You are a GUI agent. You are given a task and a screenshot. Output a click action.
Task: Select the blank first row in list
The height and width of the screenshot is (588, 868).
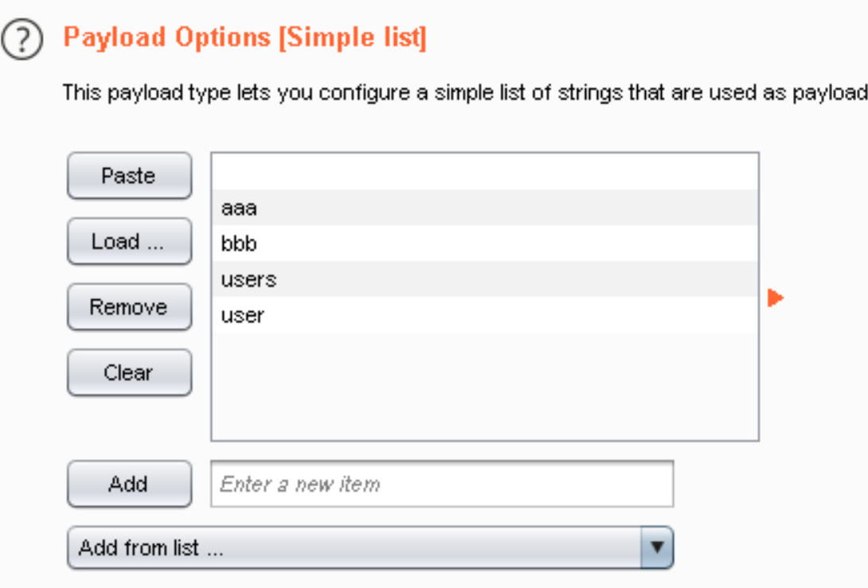485,172
